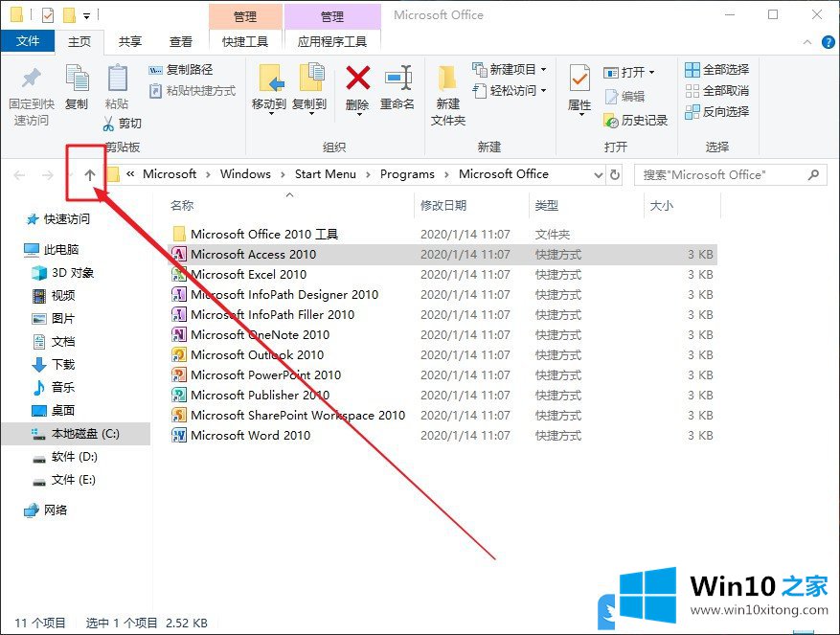Open the Application Tools (应用程序工具) tab
The height and width of the screenshot is (635, 840).
(332, 42)
